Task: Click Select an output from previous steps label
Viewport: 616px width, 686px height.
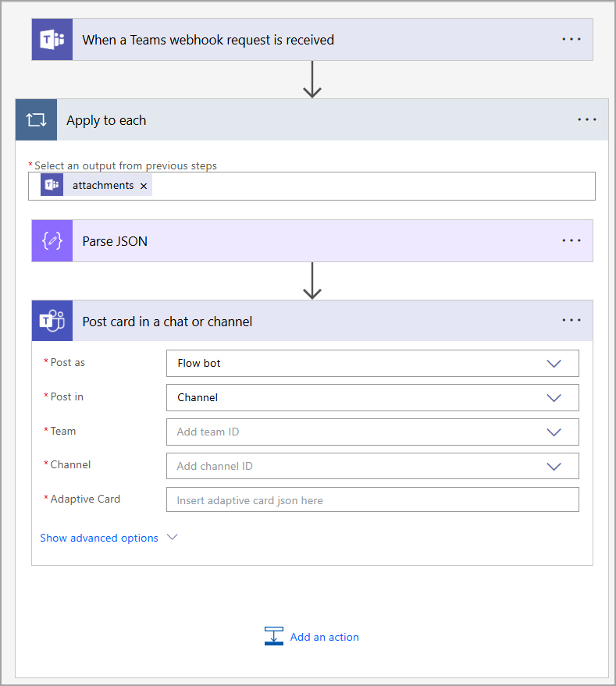Action: click(126, 165)
